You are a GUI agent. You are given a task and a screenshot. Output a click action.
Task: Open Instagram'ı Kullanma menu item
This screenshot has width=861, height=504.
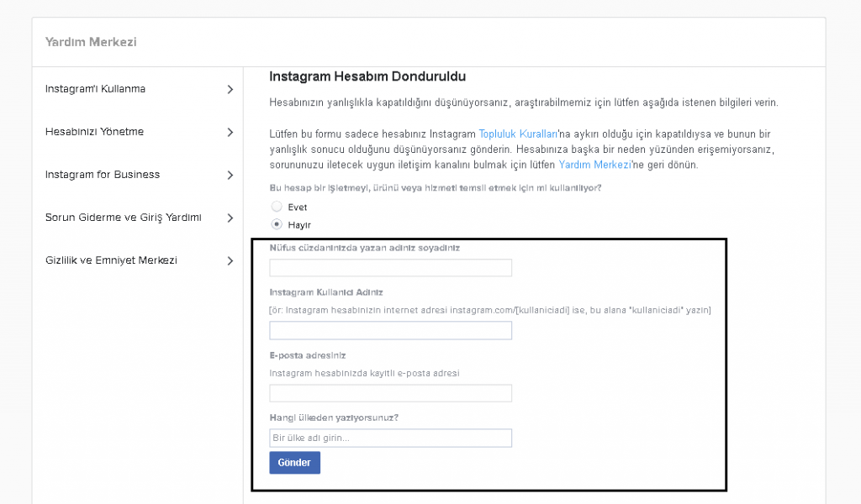tap(95, 89)
